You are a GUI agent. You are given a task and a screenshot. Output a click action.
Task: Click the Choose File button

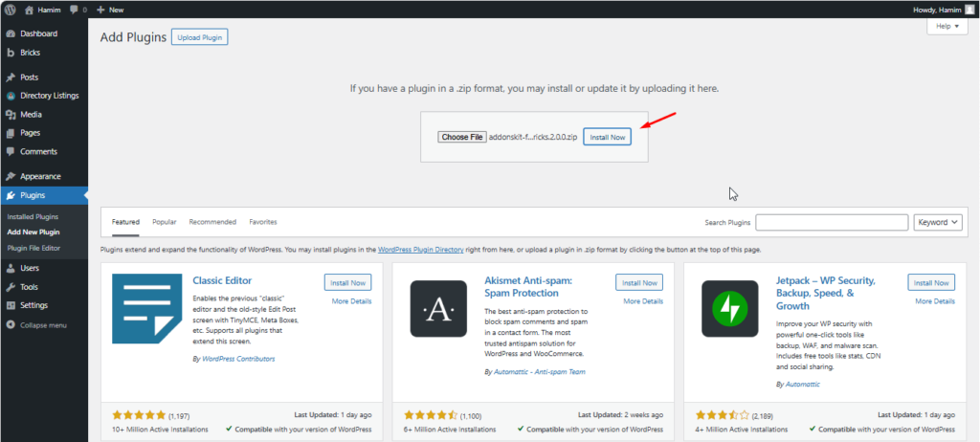pyautogui.click(x=462, y=137)
